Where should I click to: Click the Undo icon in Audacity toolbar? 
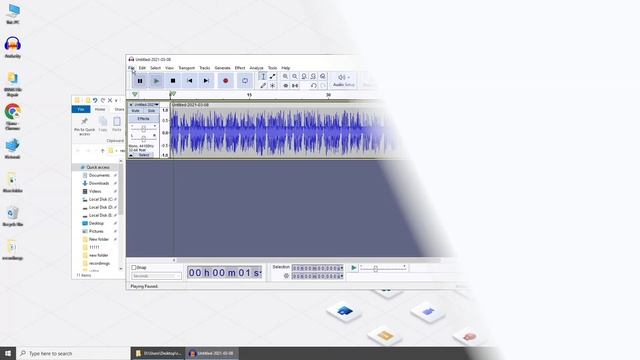313,85
